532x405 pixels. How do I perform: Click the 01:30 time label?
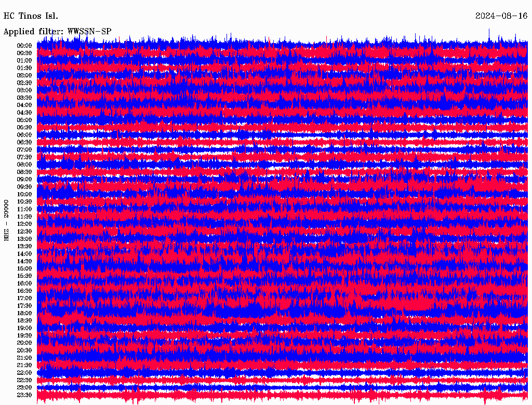pyautogui.click(x=24, y=68)
